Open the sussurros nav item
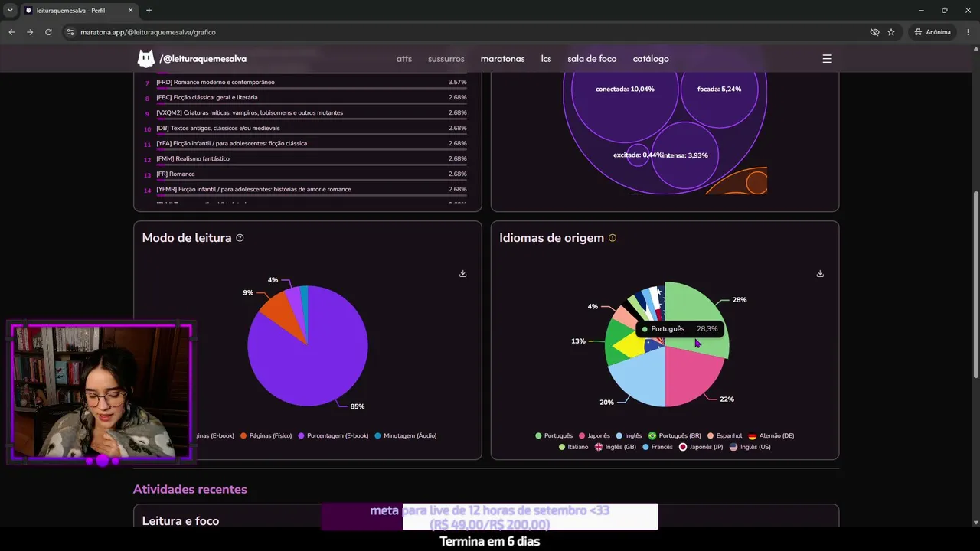Screen dimensions: 980x551 [446, 59]
